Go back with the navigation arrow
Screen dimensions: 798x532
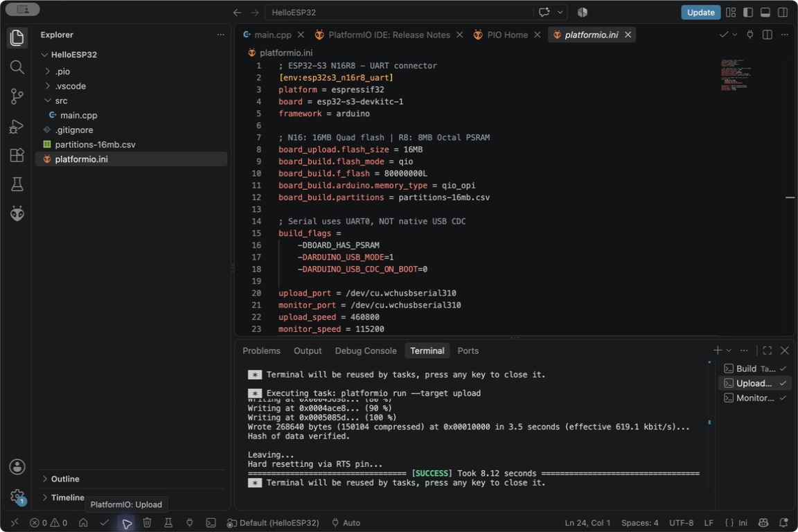click(237, 12)
